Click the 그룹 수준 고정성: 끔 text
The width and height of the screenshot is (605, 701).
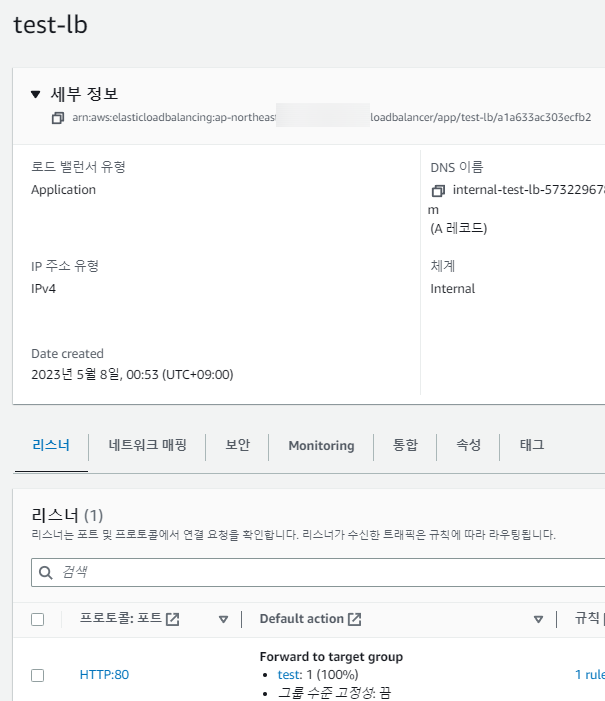pos(334,693)
